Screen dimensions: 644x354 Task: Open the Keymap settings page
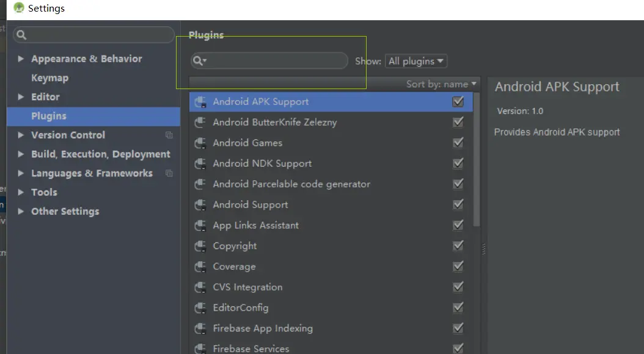click(49, 78)
